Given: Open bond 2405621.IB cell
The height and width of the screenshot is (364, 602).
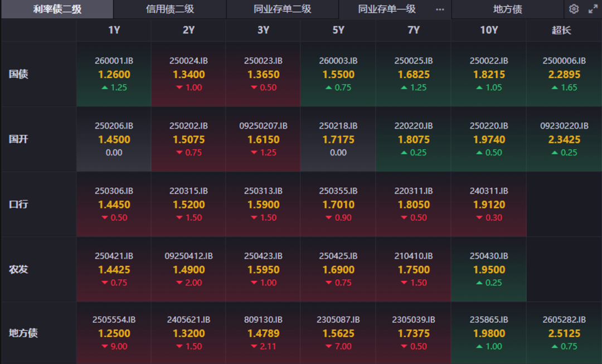Looking at the screenshot, I should tap(188, 333).
